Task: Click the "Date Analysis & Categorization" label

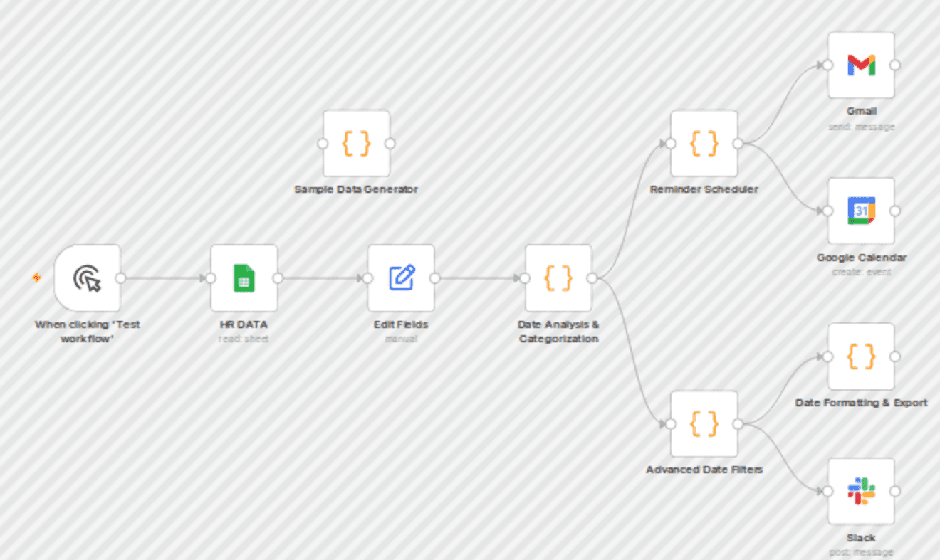Action: [x=558, y=332]
